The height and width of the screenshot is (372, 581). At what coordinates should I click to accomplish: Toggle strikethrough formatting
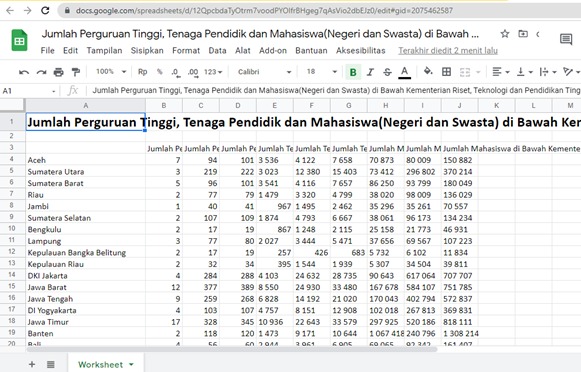point(387,72)
